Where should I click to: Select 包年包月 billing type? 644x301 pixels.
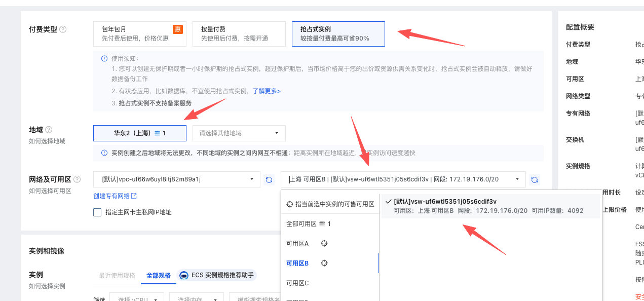pyautogui.click(x=139, y=34)
